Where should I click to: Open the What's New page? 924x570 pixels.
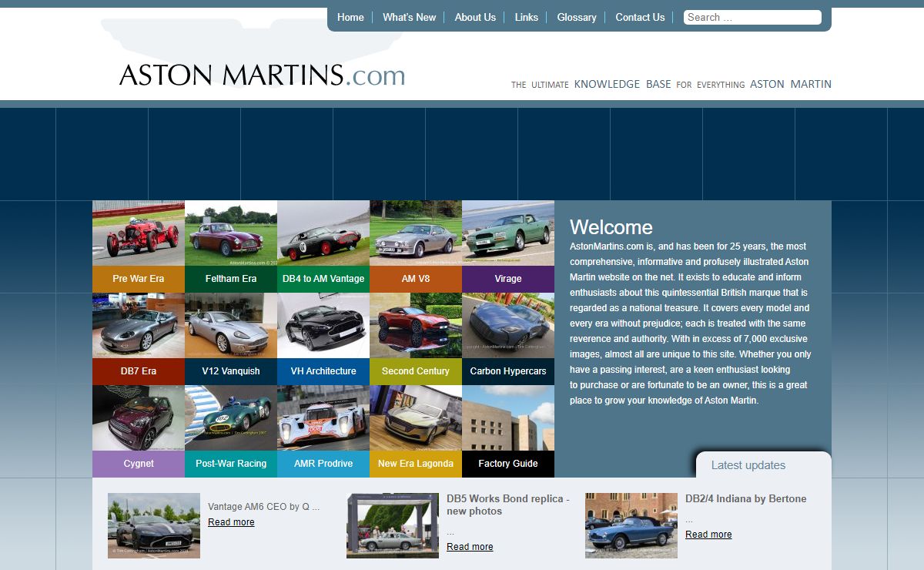(409, 17)
